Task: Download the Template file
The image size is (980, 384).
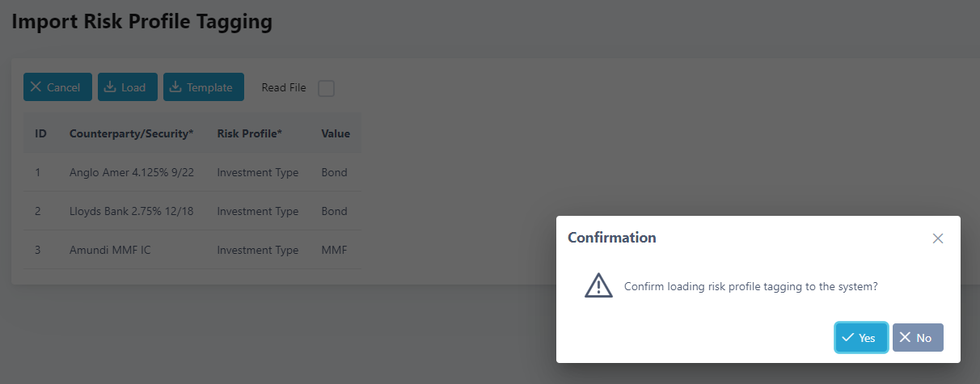Action: tap(204, 87)
